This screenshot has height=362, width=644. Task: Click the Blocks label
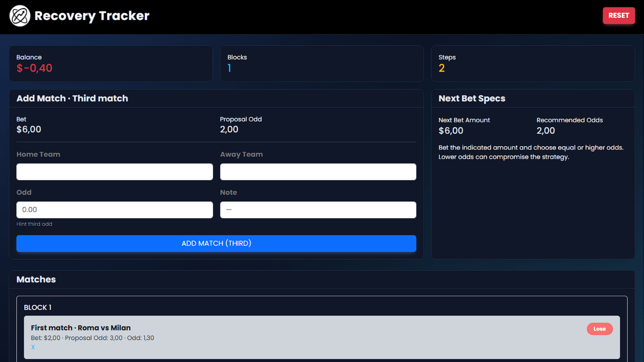pyautogui.click(x=237, y=57)
